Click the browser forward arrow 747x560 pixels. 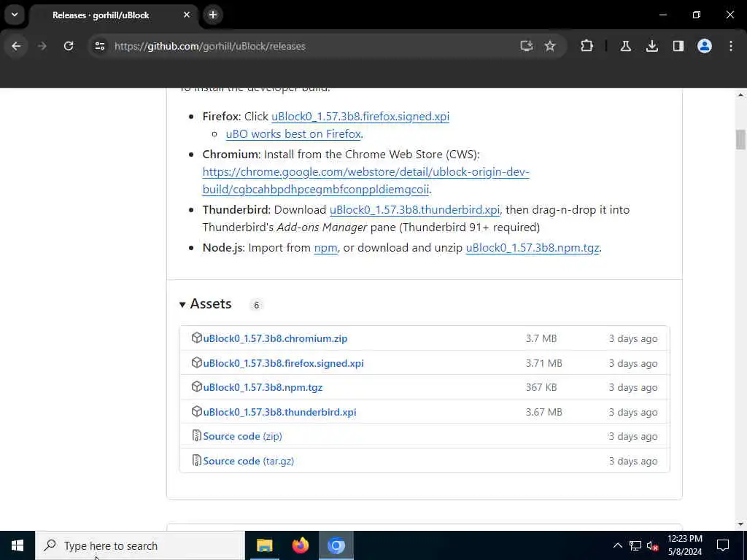[x=42, y=46]
